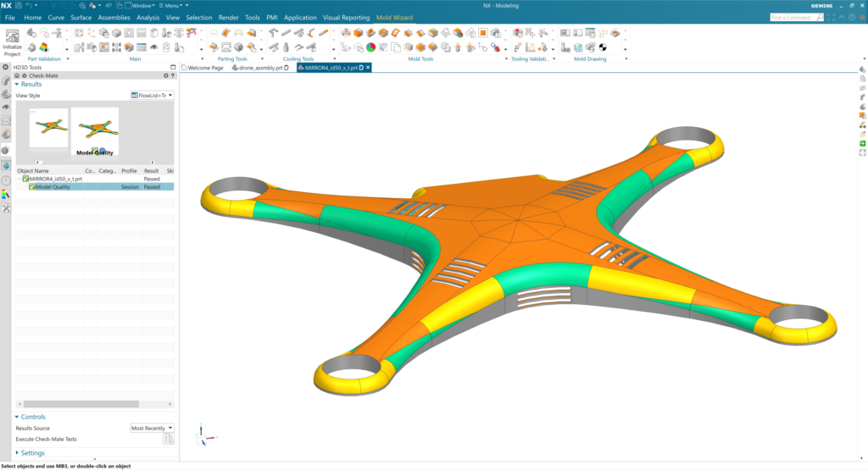Screen dimensions: 868x470
Task: Click the red-green pie icon in Mold Tools
Action: pyautogui.click(x=371, y=47)
